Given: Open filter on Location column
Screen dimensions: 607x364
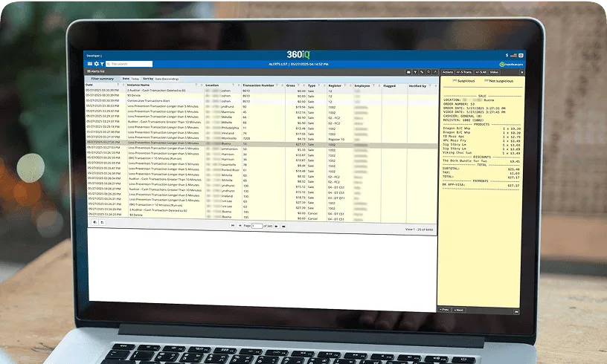Looking at the screenshot, I should click(x=233, y=85).
